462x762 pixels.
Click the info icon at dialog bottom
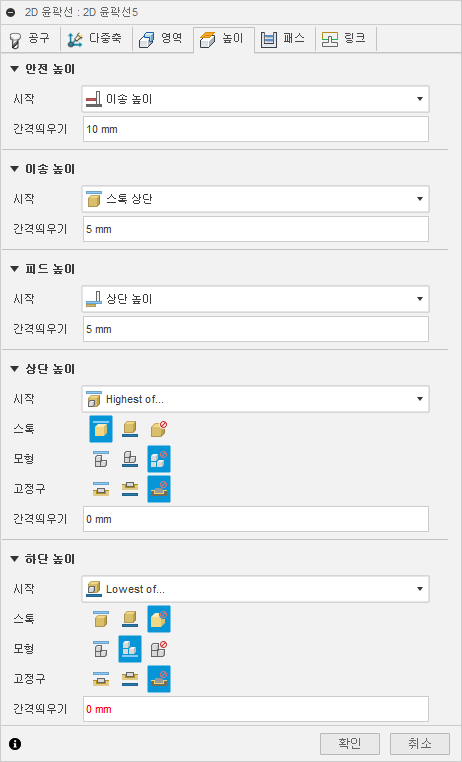point(15,744)
